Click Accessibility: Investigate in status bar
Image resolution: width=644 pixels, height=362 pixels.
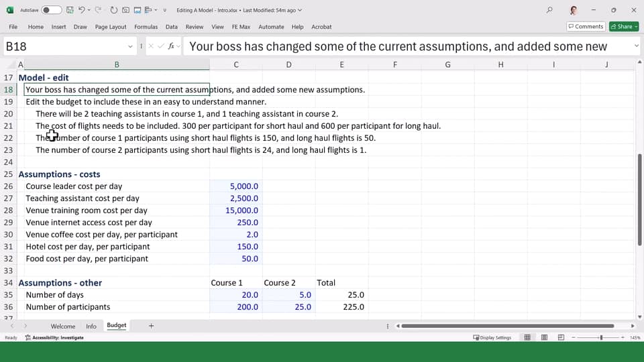54,338
